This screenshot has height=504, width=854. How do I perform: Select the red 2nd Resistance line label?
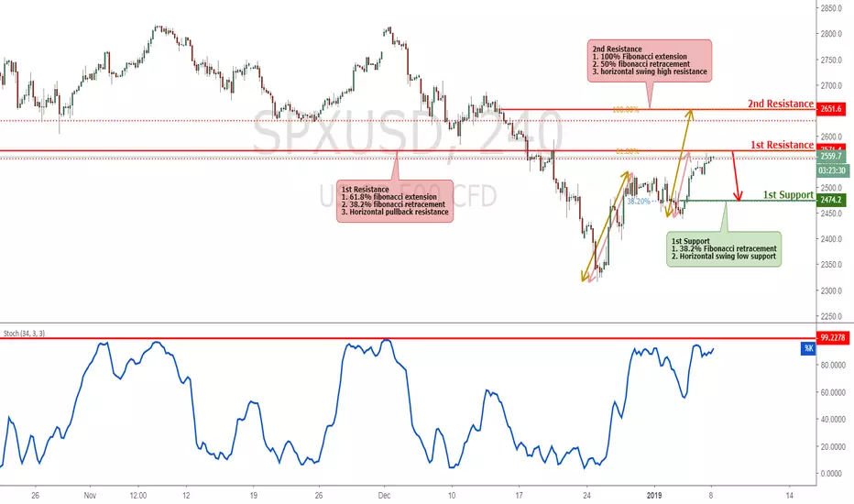tap(780, 104)
